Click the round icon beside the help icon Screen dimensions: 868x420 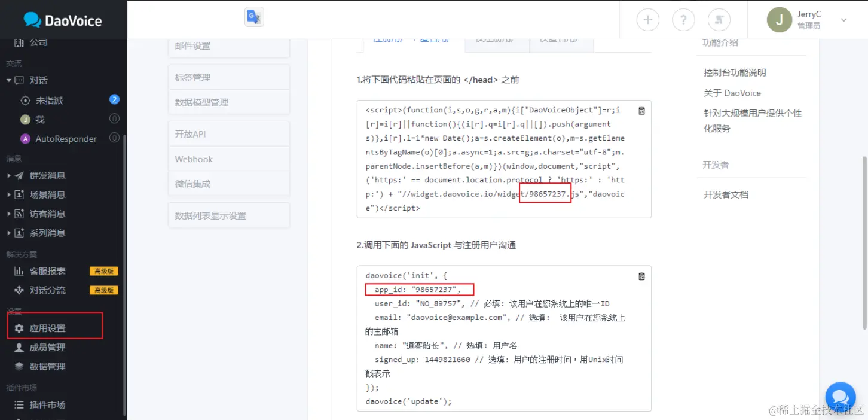[x=719, y=20]
